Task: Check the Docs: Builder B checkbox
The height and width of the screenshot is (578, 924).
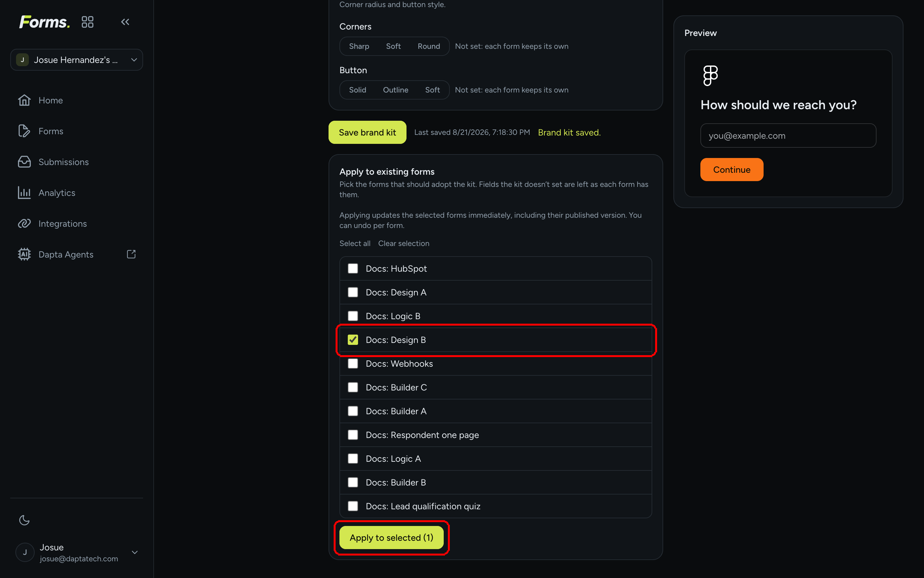Action: point(353,482)
